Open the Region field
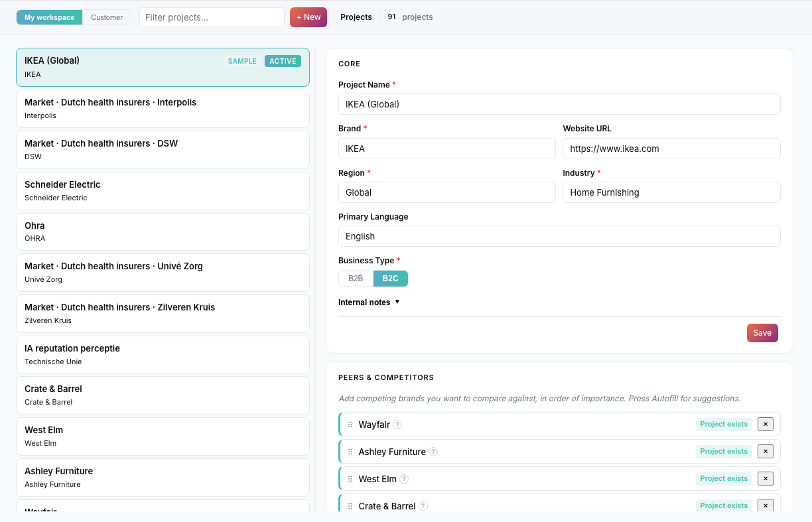812x522 pixels. (x=447, y=192)
